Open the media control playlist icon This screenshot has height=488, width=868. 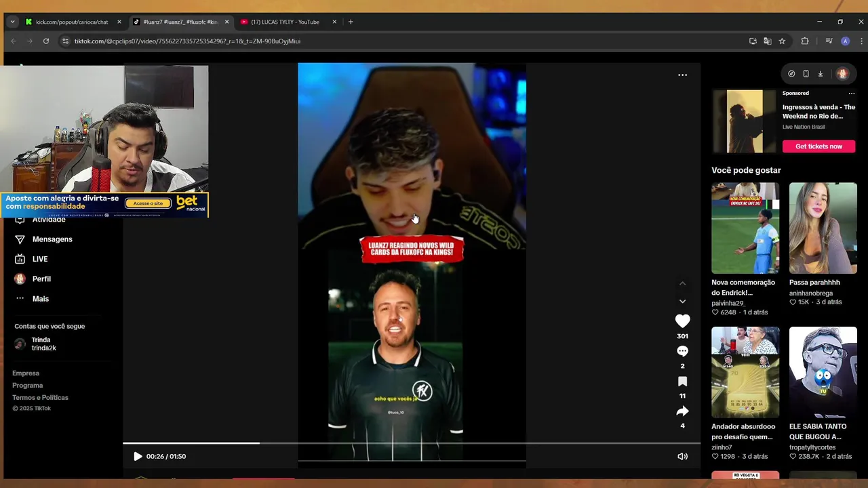[x=829, y=41]
